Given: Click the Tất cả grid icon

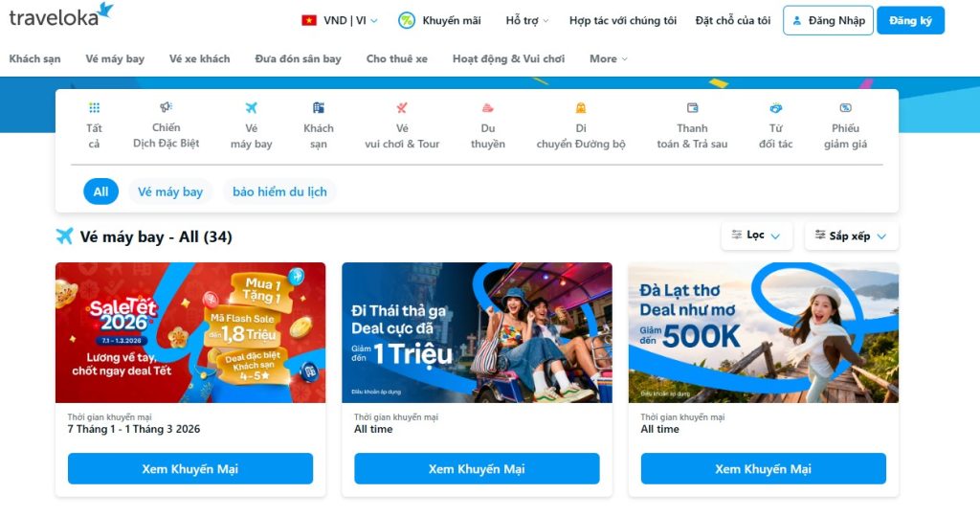Looking at the screenshot, I should click(95, 107).
